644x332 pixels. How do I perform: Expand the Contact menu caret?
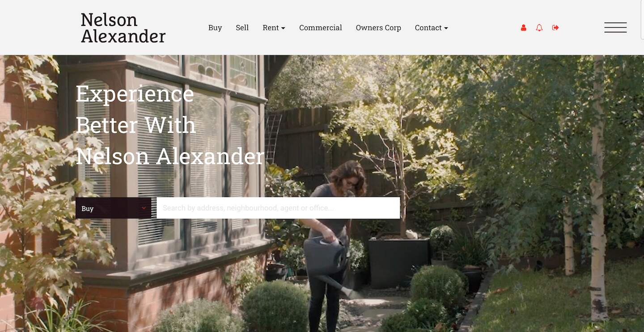[446, 28]
